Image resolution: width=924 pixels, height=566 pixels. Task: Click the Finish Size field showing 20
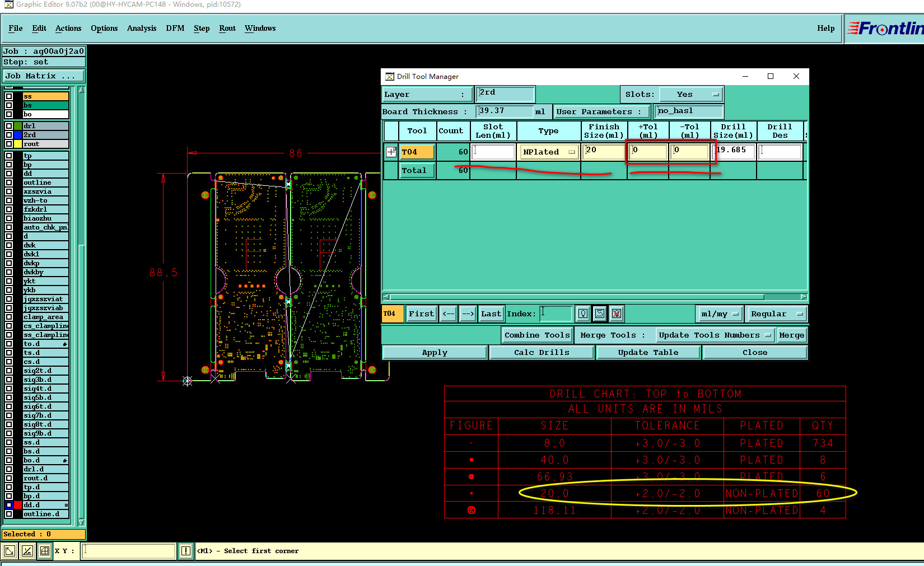coord(603,152)
